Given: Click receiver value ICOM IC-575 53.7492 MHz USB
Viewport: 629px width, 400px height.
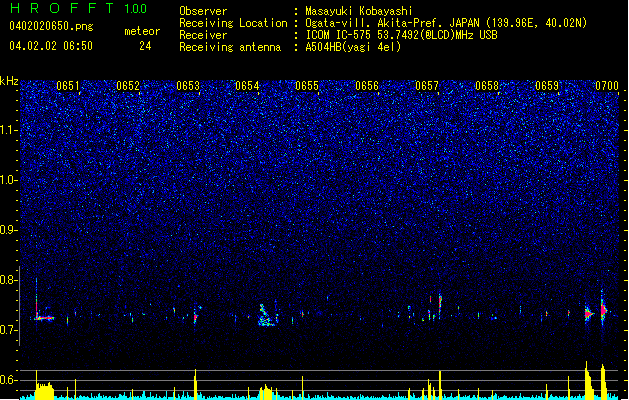Looking at the screenshot, I should (x=401, y=35).
